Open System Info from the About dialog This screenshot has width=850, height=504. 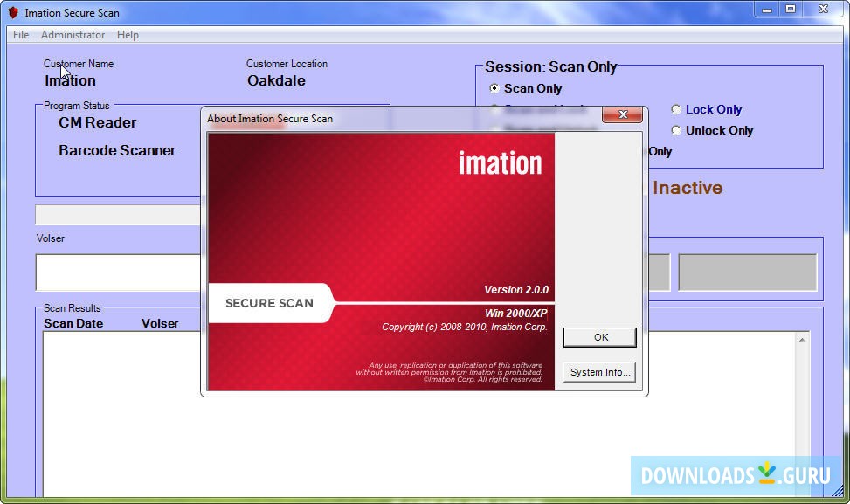coord(598,371)
